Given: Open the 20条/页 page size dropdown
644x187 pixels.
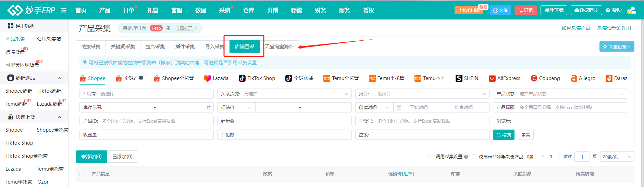Looking at the screenshot, I should 616,157.
